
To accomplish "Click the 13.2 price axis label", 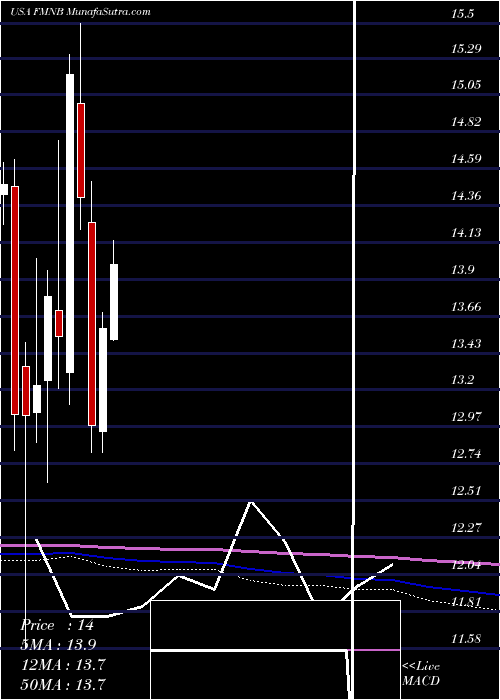I will [462, 380].
